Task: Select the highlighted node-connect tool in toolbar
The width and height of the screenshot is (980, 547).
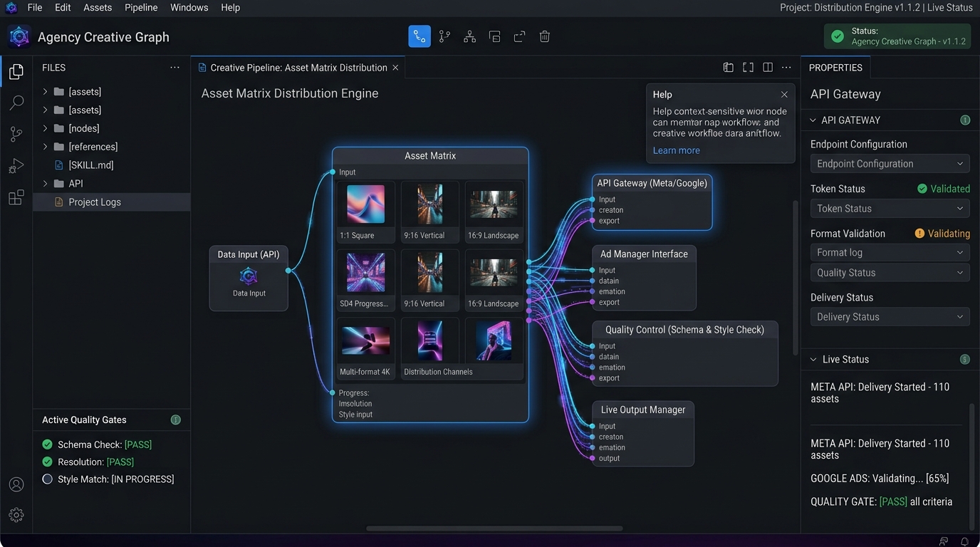Action: (419, 36)
